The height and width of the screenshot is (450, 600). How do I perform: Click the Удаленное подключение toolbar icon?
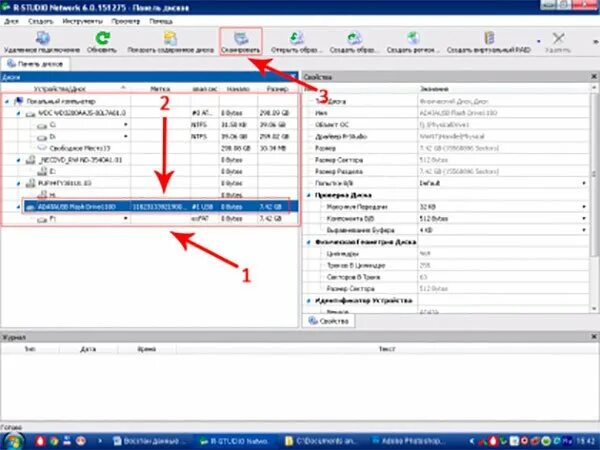tap(42, 39)
